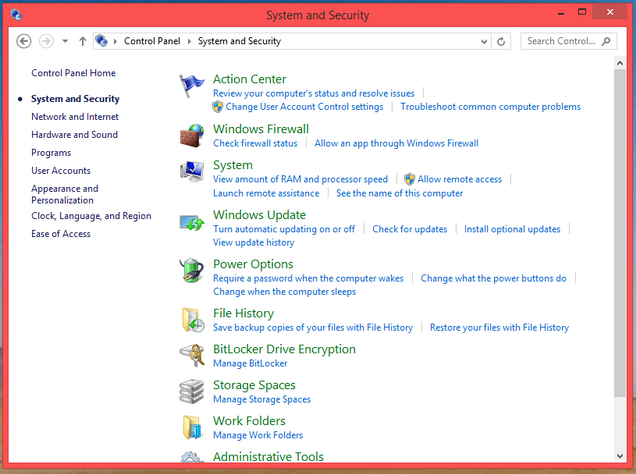The height and width of the screenshot is (474, 636).
Task: Click View amount of RAM and processor speed
Action: pyautogui.click(x=300, y=179)
